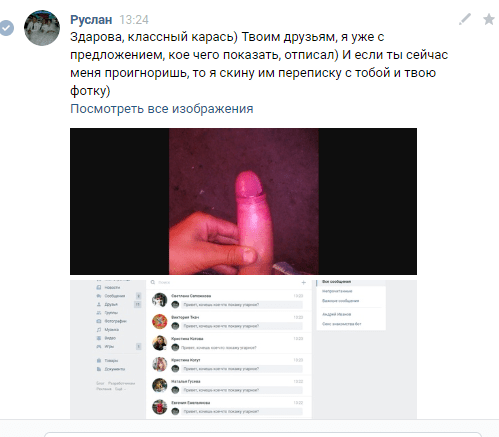Open the Посмотреть все изображения link
Image resolution: width=499 pixels, height=437 pixels.
tap(162, 109)
